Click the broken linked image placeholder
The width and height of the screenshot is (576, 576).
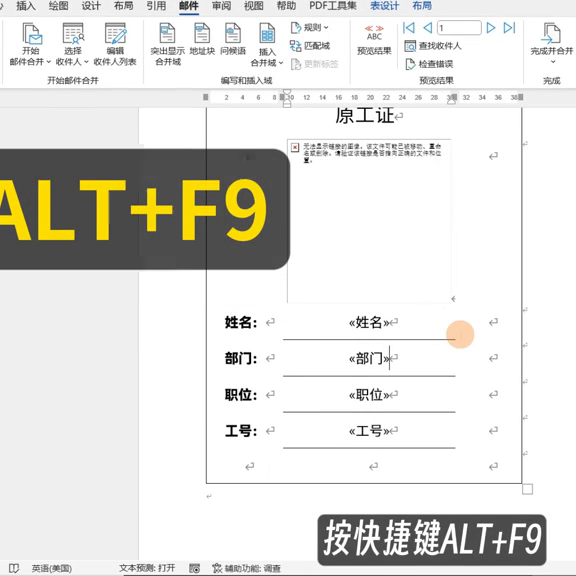[369, 221]
